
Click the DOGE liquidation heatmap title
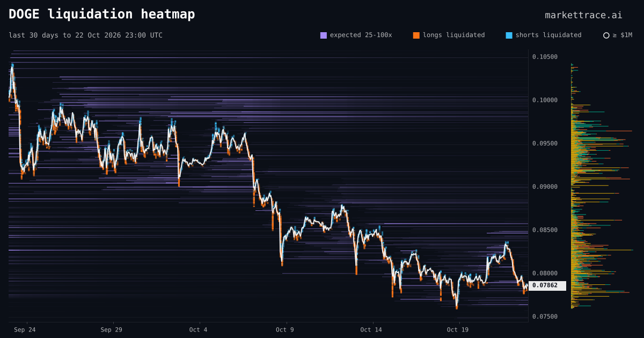click(102, 14)
